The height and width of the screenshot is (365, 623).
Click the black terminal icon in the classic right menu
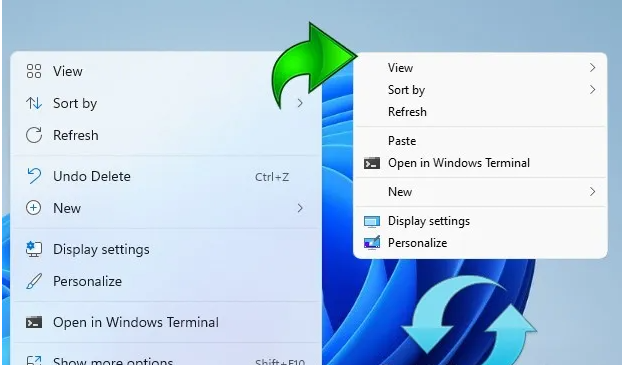(x=372, y=163)
